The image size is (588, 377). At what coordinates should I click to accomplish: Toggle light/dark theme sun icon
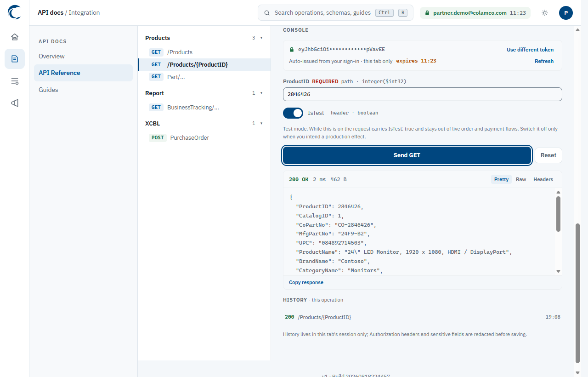pyautogui.click(x=545, y=13)
